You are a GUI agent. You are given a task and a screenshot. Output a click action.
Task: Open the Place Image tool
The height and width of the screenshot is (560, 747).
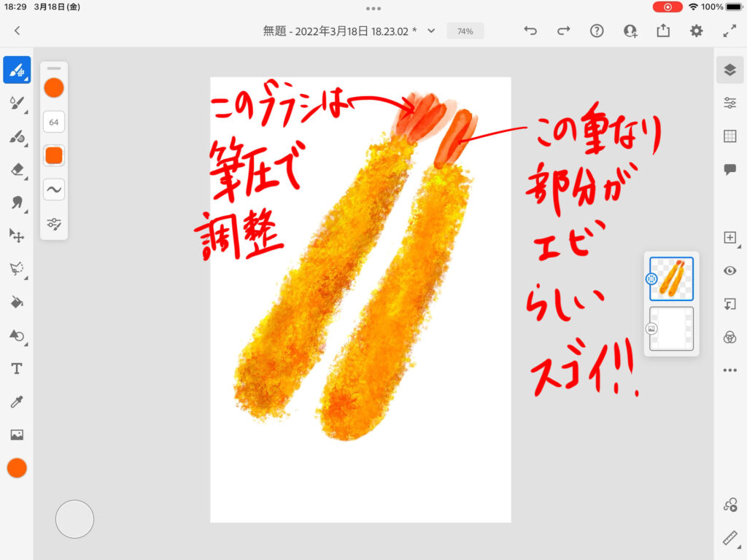(x=17, y=435)
